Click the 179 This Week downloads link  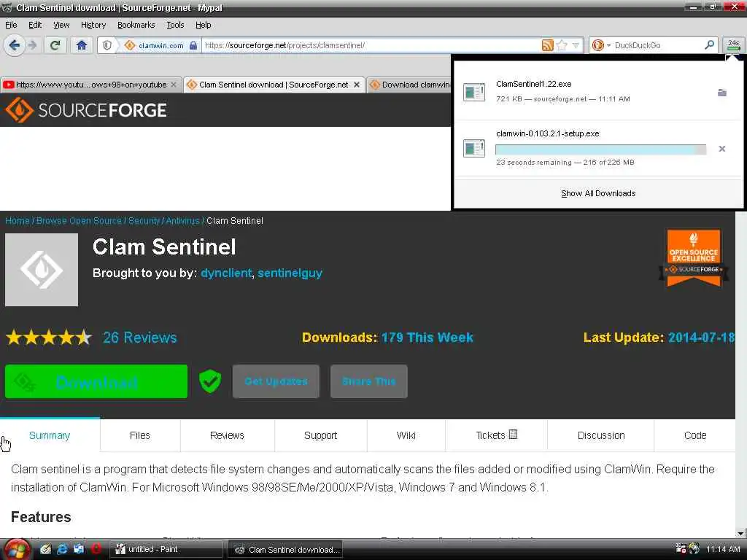pyautogui.click(x=427, y=338)
